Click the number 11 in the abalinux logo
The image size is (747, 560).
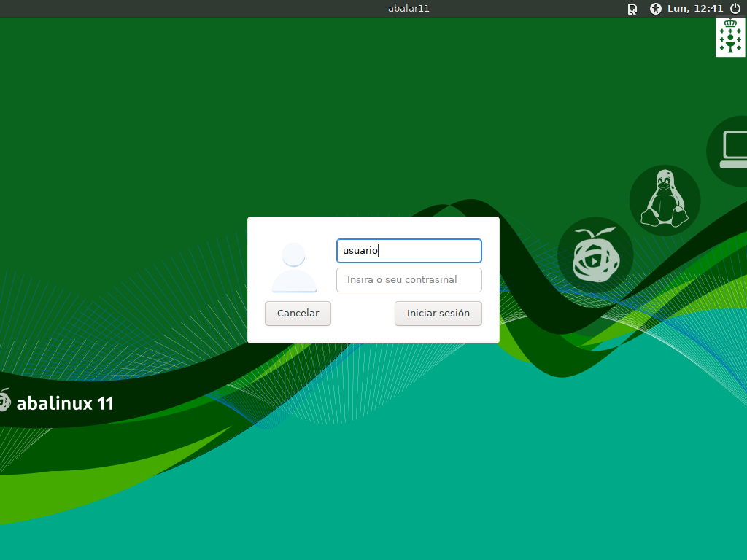click(105, 404)
